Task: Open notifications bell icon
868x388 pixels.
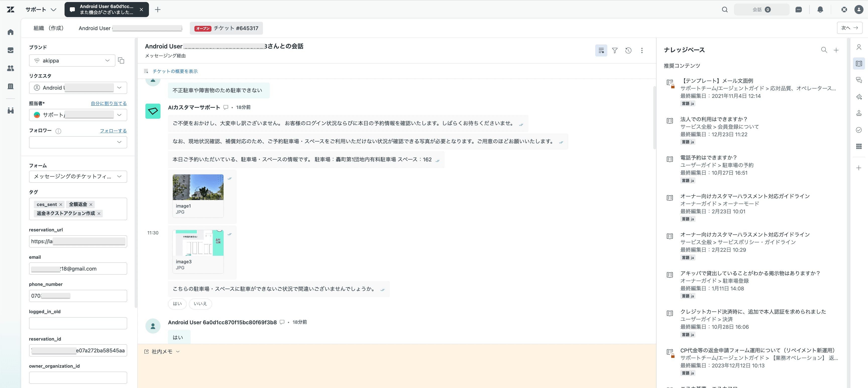Action: (x=820, y=10)
